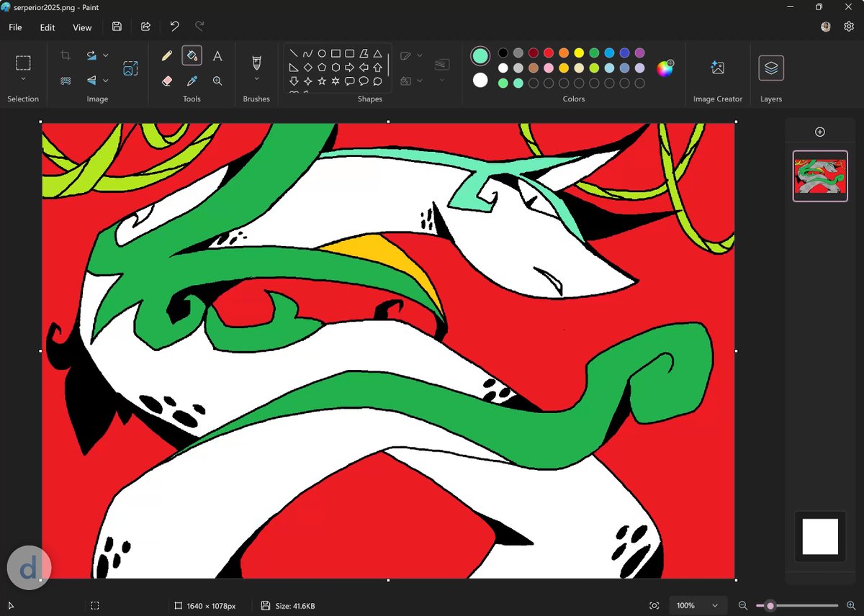
Task: Click the rectangular Selection tool
Action: (23, 63)
